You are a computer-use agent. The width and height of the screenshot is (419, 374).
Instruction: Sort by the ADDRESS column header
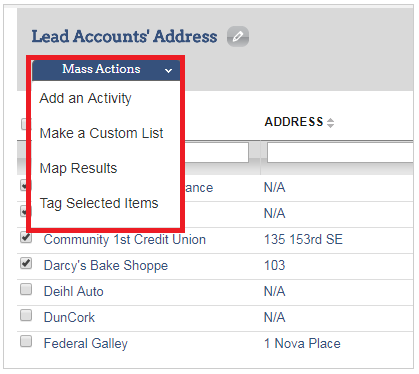pos(294,122)
